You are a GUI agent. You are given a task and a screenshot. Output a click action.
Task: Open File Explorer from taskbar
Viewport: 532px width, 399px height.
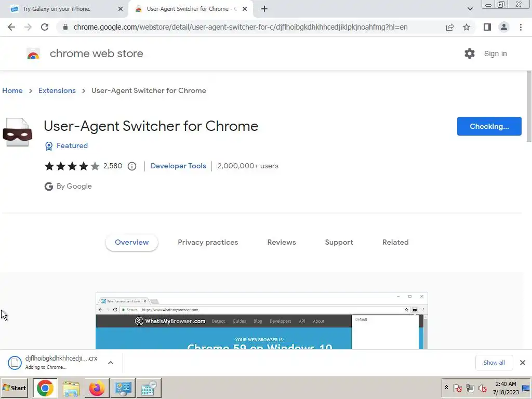(71, 388)
